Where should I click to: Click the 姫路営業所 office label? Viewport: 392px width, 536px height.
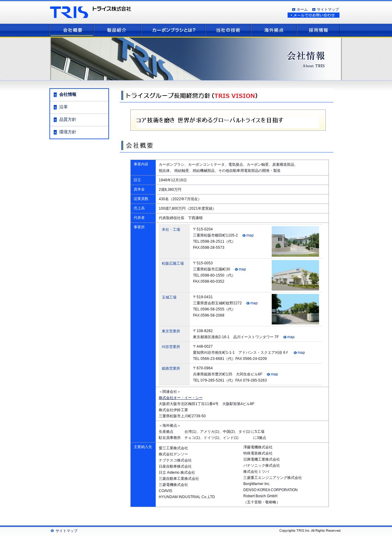tap(171, 369)
